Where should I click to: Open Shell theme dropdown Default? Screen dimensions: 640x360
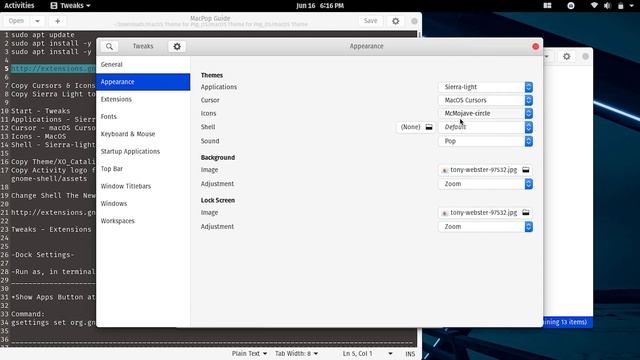pos(485,127)
